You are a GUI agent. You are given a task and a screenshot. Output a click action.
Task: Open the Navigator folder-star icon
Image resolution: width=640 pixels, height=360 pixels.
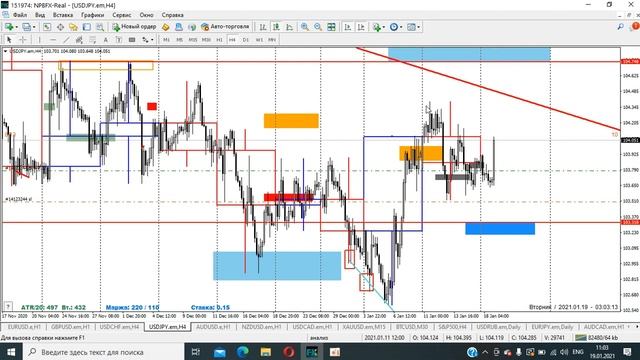pyautogui.click(x=73, y=27)
